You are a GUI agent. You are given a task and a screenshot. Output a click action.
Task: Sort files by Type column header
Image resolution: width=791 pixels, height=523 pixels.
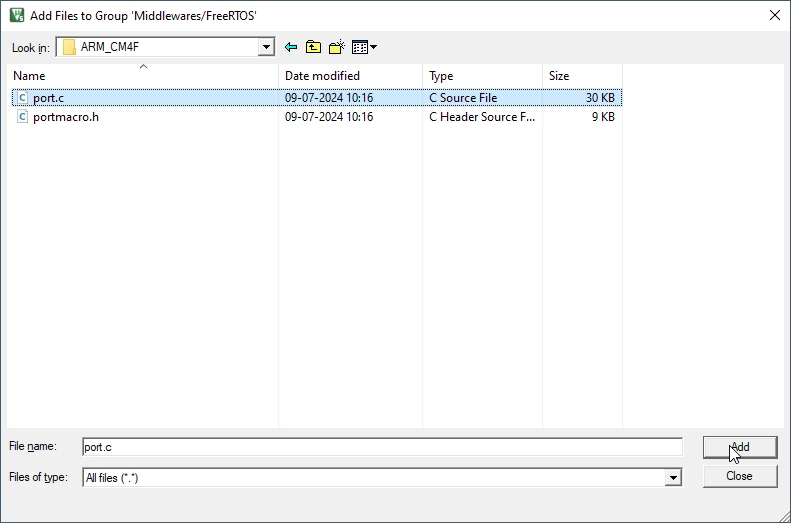(482, 76)
